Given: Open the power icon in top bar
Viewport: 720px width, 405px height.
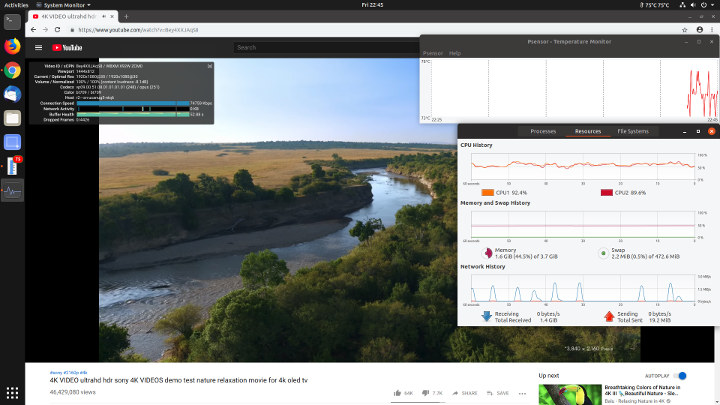Looking at the screenshot, I should pos(703,5).
